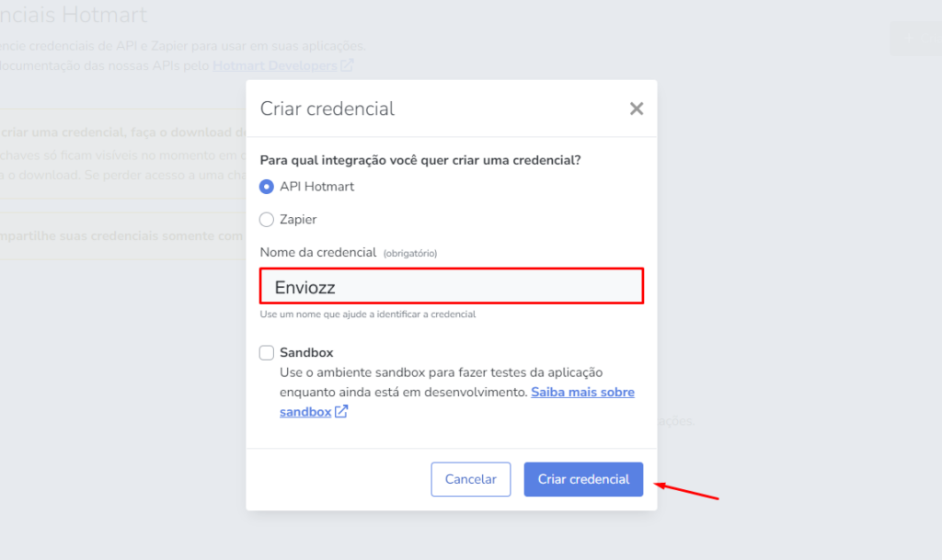Click the Nome da credencial field label
942x560 pixels.
point(317,253)
